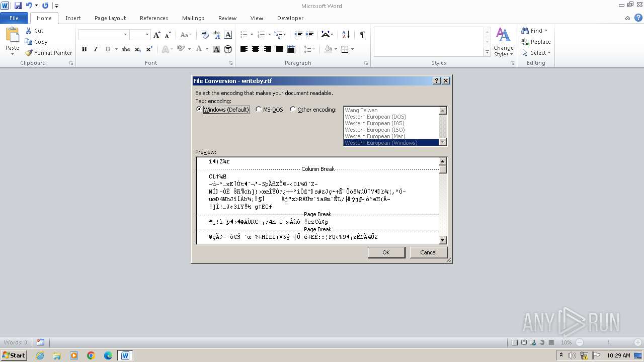Click the Clear Formatting icon

pyautogui.click(x=205, y=35)
